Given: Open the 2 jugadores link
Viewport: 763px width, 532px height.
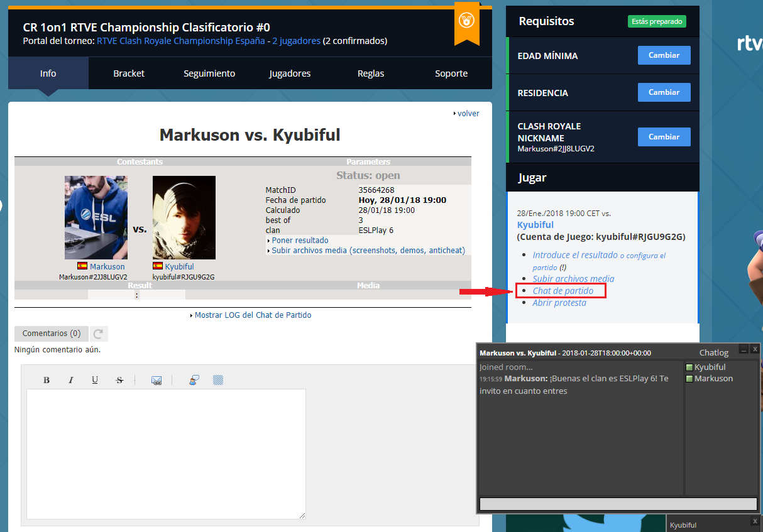Looking at the screenshot, I should pyautogui.click(x=296, y=41).
